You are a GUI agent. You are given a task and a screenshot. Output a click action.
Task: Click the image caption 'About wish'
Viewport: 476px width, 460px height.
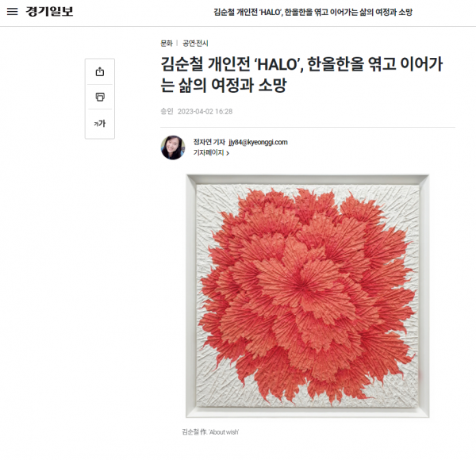[210, 431]
